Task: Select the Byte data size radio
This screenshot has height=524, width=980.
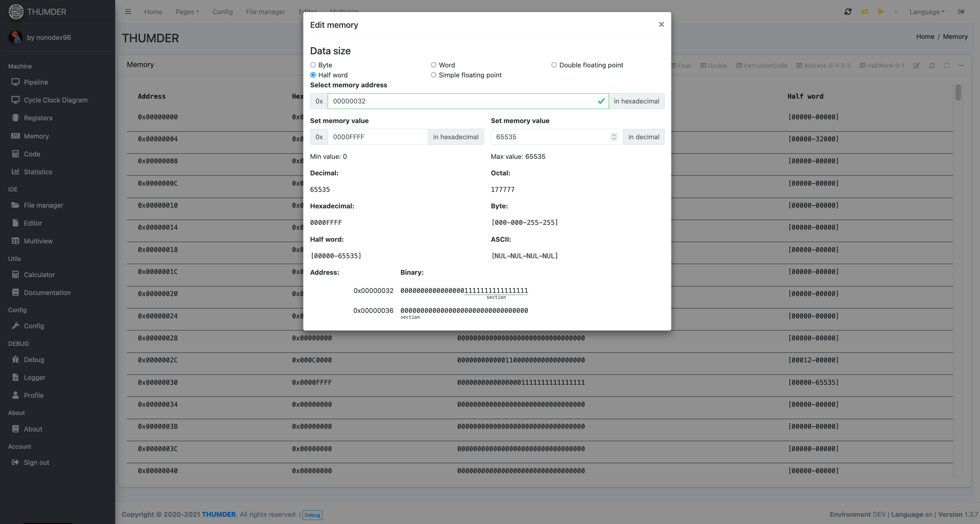Action: (x=313, y=65)
